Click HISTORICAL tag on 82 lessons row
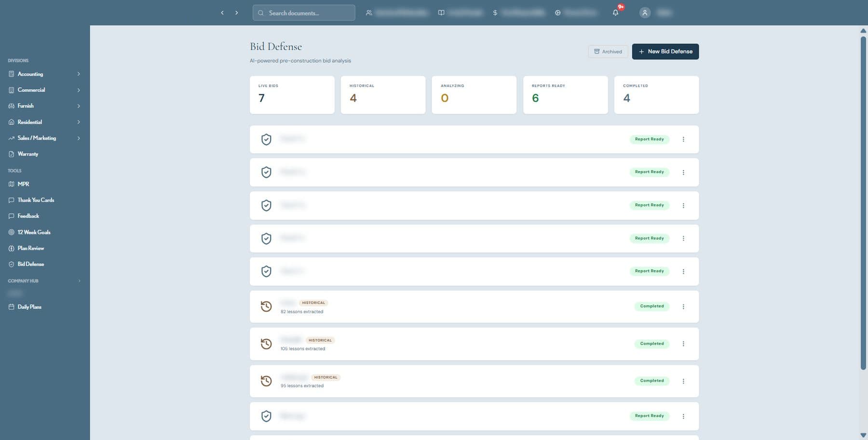Image resolution: width=868 pixels, height=440 pixels. (x=313, y=303)
